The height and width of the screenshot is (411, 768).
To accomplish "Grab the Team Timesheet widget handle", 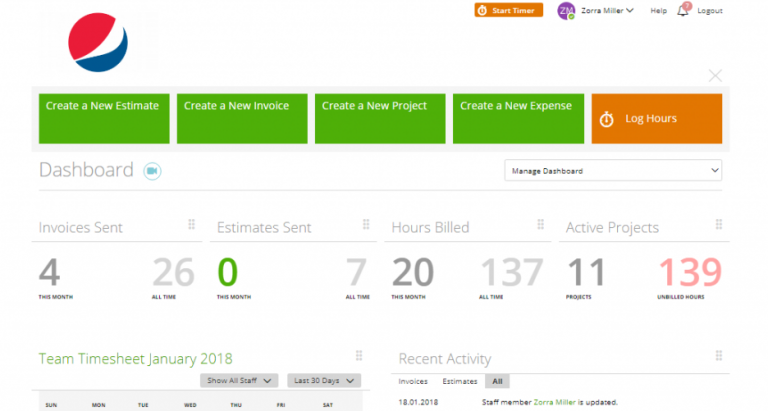I will (359, 356).
